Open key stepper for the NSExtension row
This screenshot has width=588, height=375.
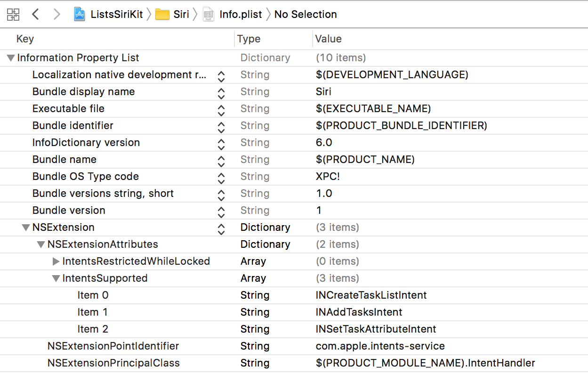tap(221, 228)
